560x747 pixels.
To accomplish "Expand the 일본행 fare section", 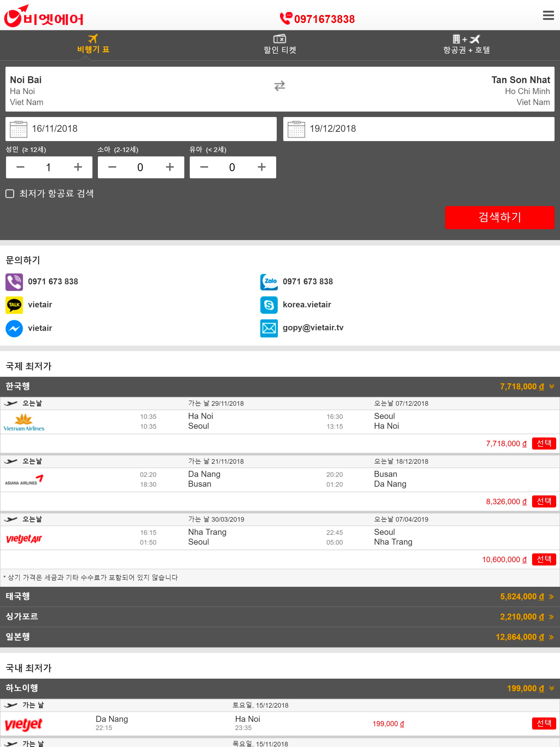I will tap(280, 637).
